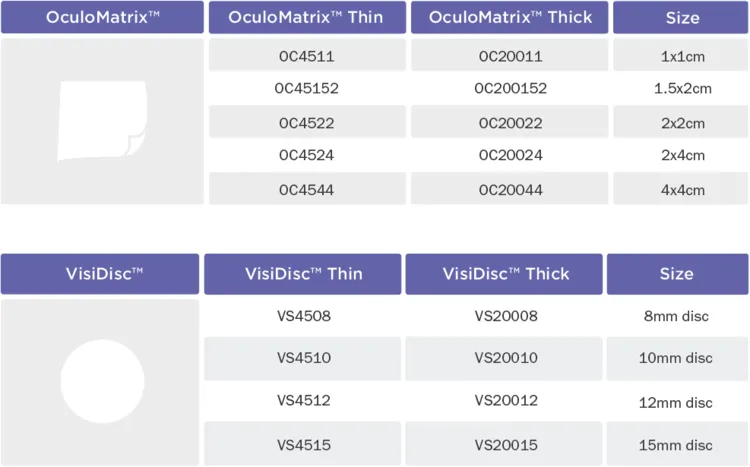Select the OculoMatrix™ Thin column header

(305, 18)
